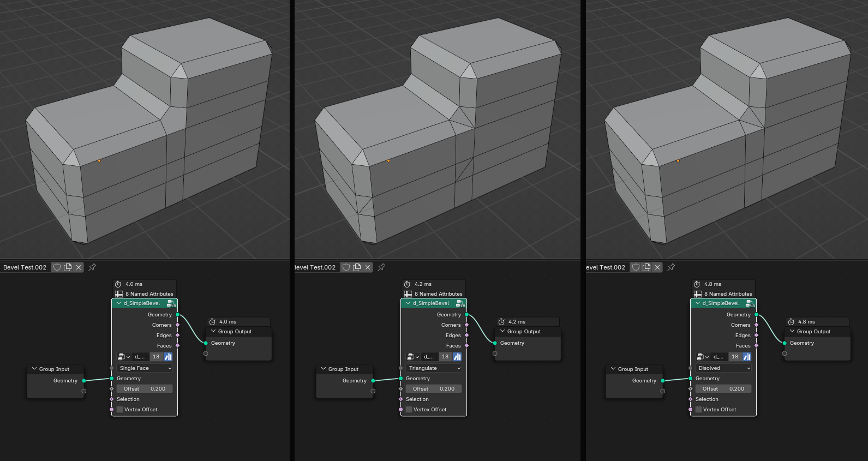The width and height of the screenshot is (868, 461).
Task: Click node group icon on Single Face d_SimpleBevel header
Action: click(x=171, y=303)
